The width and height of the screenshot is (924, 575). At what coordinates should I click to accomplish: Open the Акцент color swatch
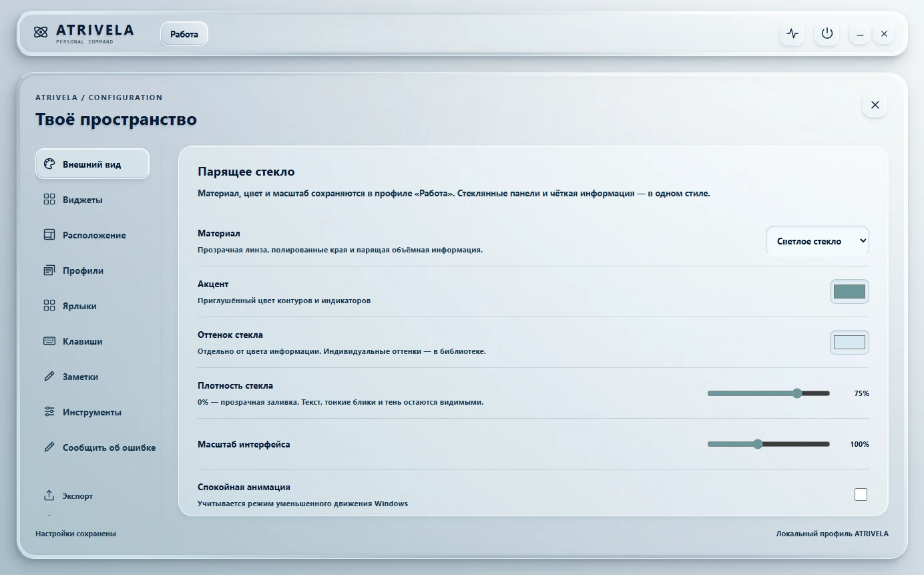point(849,292)
